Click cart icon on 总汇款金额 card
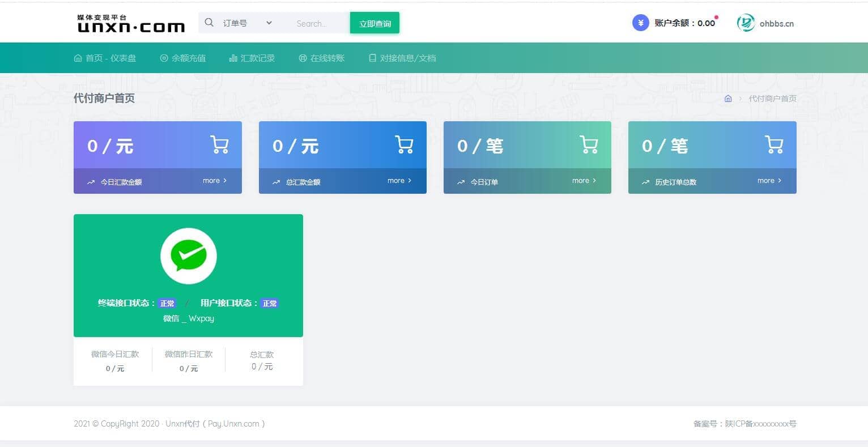The image size is (868, 447). [x=404, y=144]
